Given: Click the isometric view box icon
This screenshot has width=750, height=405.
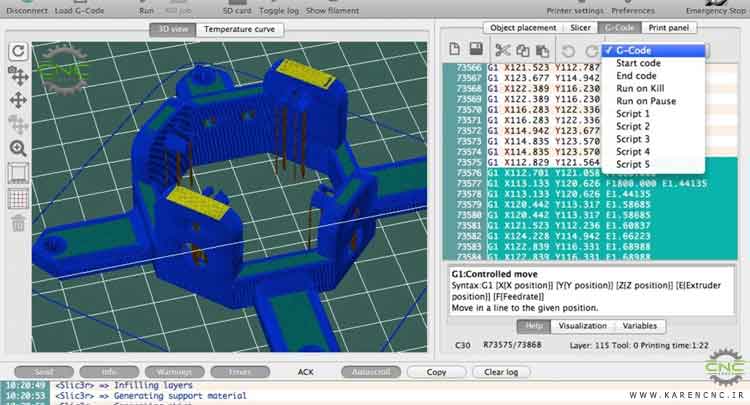Looking at the screenshot, I should 18,173.
